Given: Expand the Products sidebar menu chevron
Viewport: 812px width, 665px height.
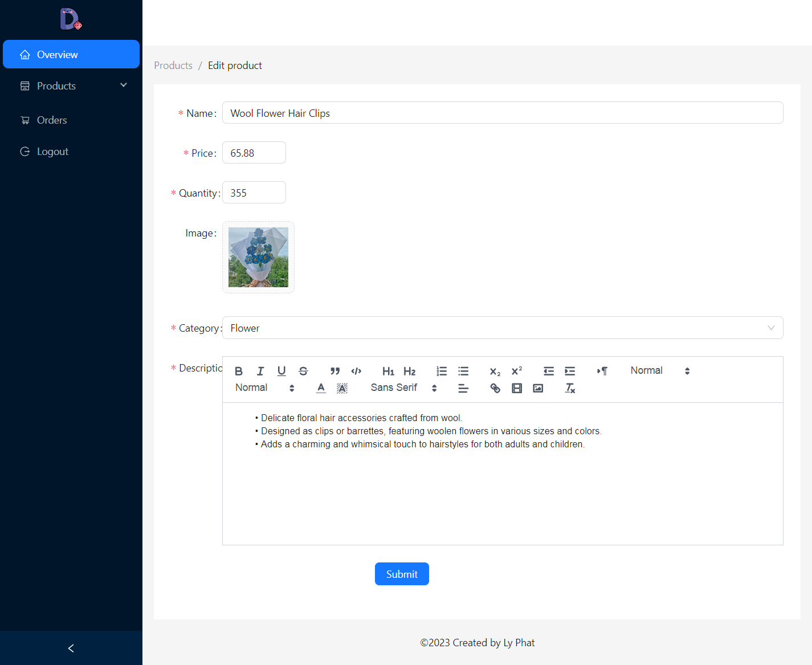Looking at the screenshot, I should click(124, 85).
